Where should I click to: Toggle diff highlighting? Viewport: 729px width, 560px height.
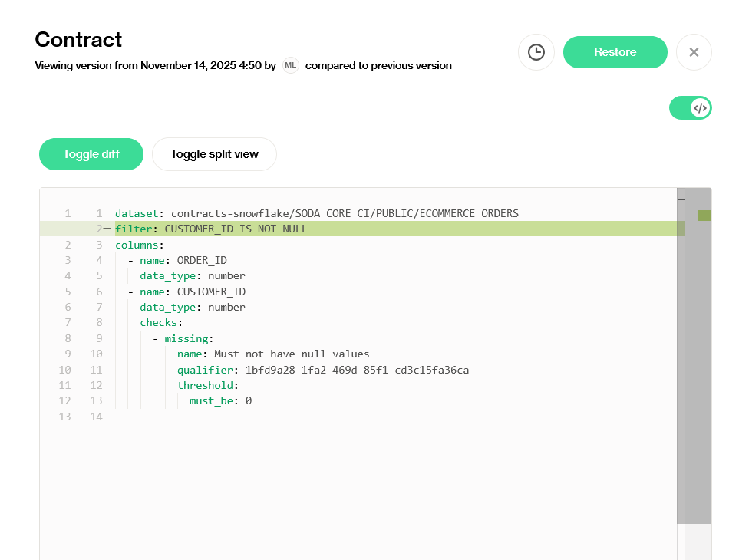91,154
